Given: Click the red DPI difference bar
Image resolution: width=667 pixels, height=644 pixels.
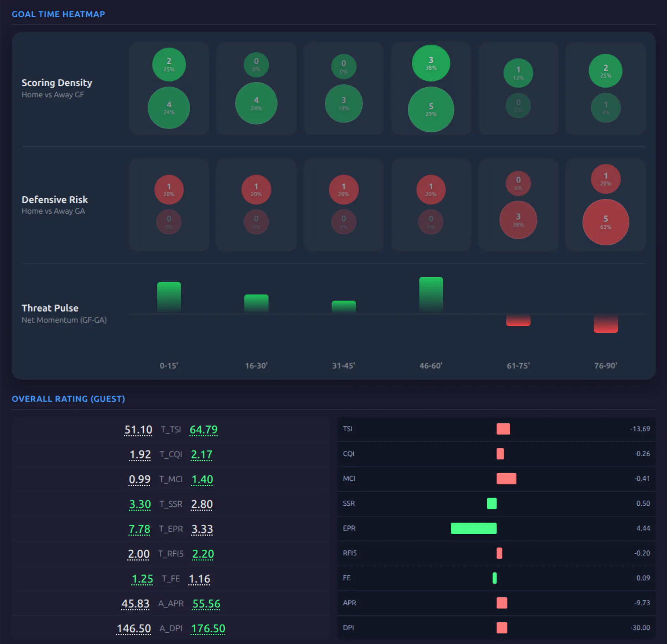Looking at the screenshot, I should click(502, 628).
